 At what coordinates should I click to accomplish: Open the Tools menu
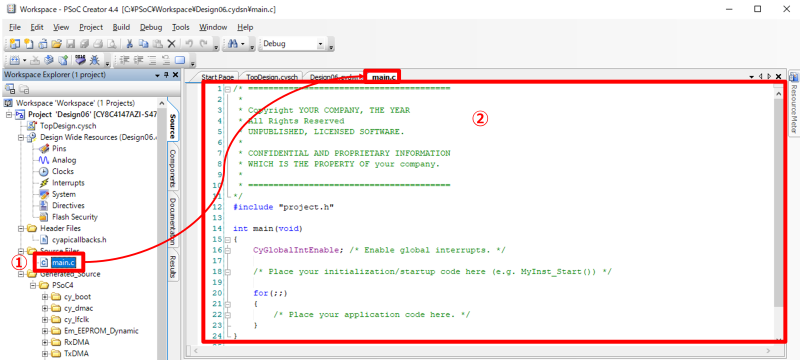181,27
